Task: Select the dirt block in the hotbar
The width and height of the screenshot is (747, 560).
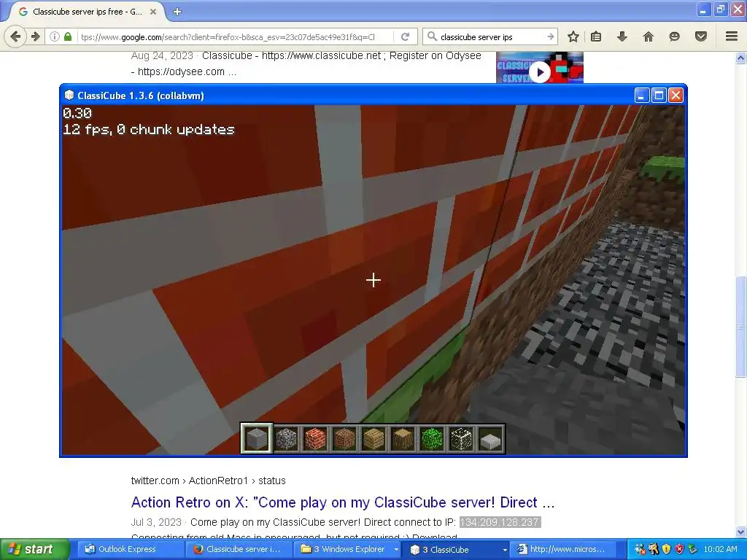Action: [344, 438]
